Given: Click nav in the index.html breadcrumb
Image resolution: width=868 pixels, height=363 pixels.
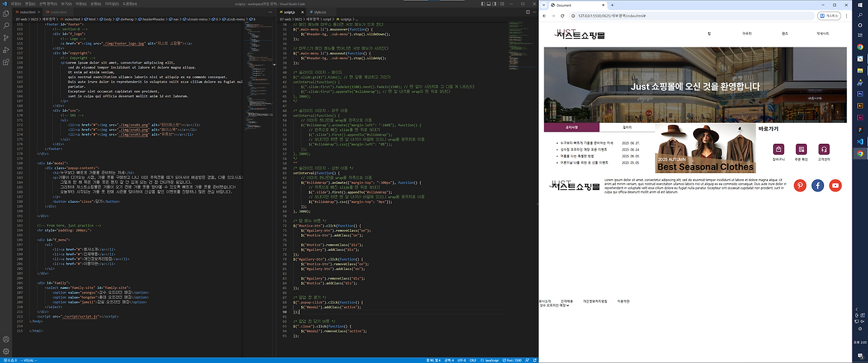Looking at the screenshot, I should coord(174,19).
